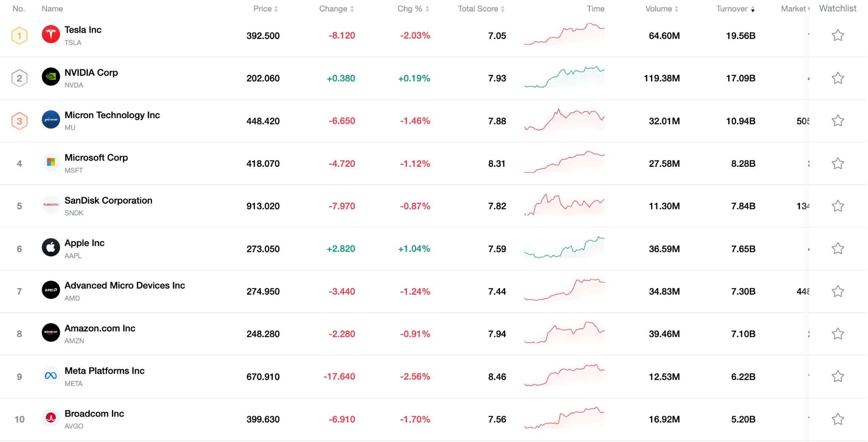Click the AMZN ticker symbol
Image resolution: width=868 pixels, height=442 pixels.
[75, 341]
